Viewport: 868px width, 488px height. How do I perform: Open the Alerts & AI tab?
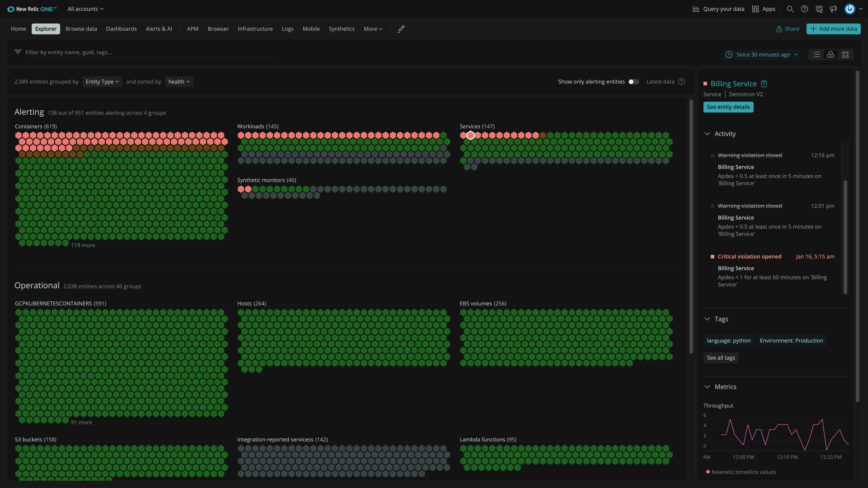point(159,29)
